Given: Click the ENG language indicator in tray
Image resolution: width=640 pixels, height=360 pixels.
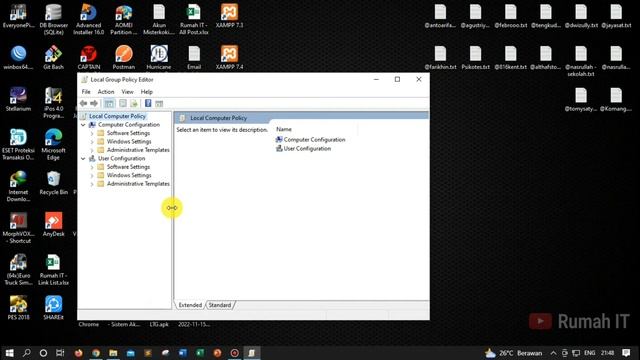Looking at the screenshot, I should (589, 353).
